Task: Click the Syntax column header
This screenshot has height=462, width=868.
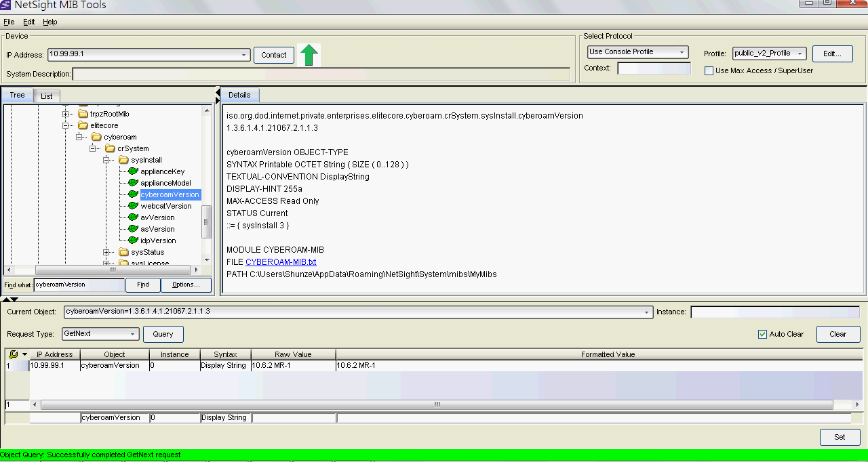Action: pos(225,354)
